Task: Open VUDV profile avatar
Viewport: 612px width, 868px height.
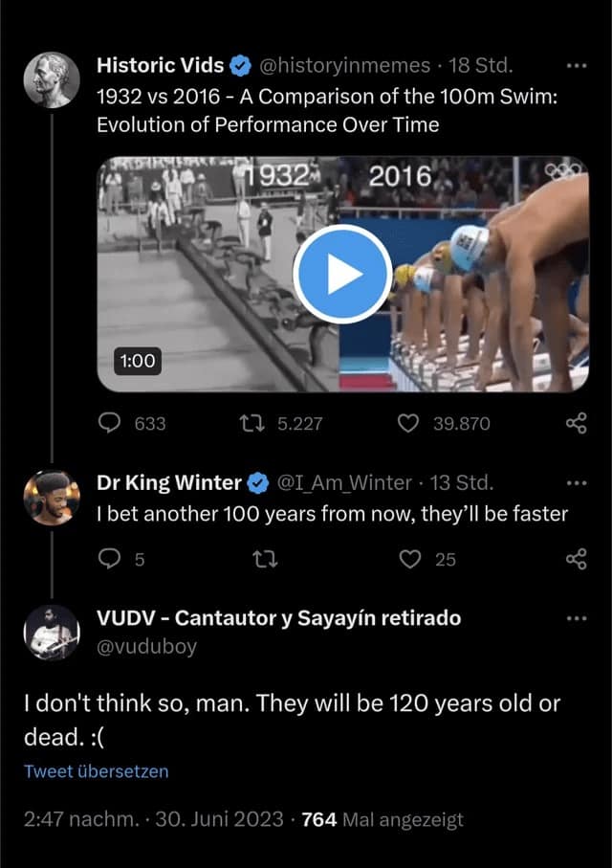Action: [x=52, y=633]
